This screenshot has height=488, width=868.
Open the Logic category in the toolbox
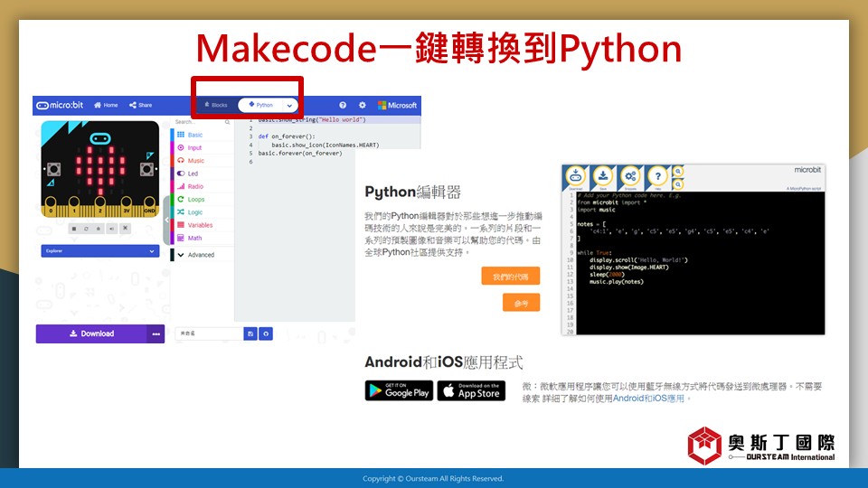click(x=202, y=211)
